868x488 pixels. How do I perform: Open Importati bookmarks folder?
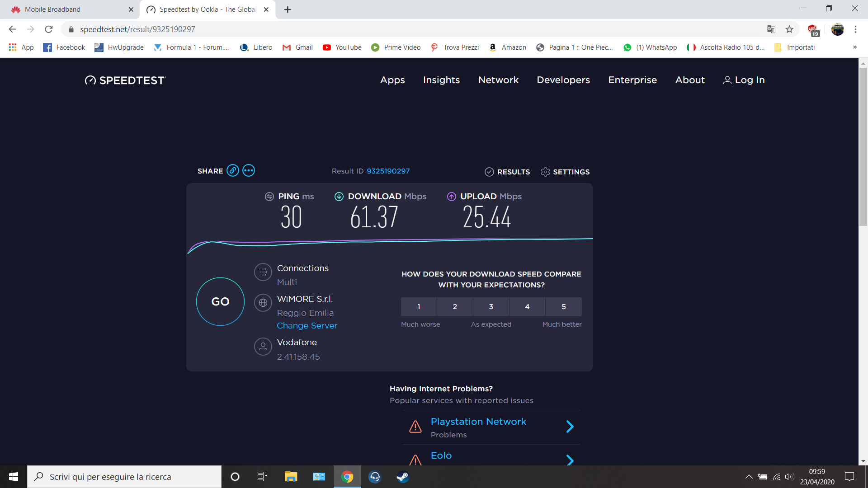[x=794, y=47]
